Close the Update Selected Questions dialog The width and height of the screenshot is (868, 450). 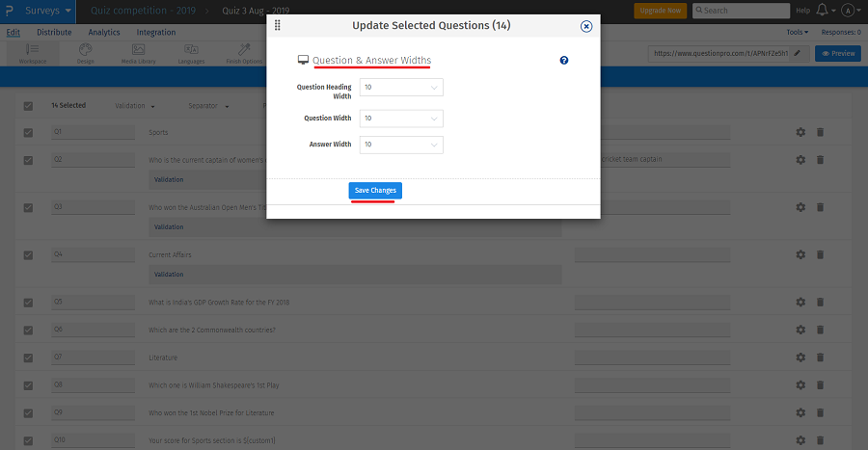(586, 27)
